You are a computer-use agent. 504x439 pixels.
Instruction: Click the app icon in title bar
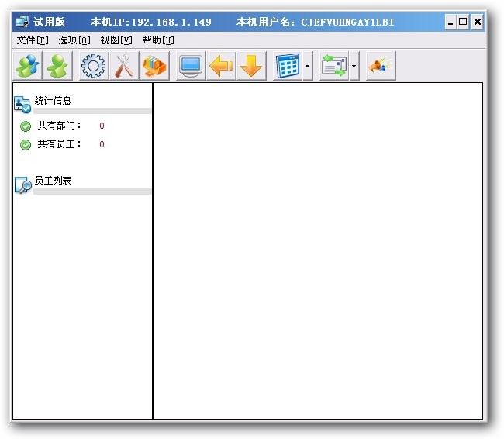[x=22, y=22]
